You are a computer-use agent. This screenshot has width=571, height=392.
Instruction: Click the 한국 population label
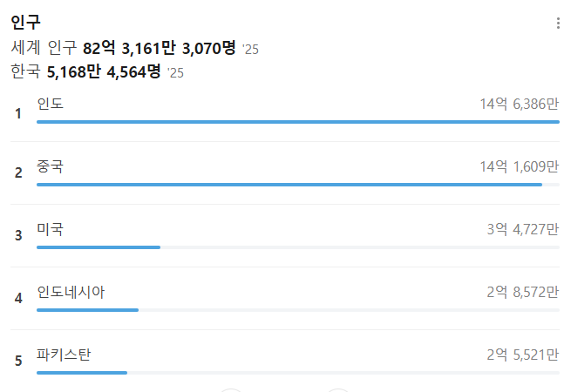point(25,71)
